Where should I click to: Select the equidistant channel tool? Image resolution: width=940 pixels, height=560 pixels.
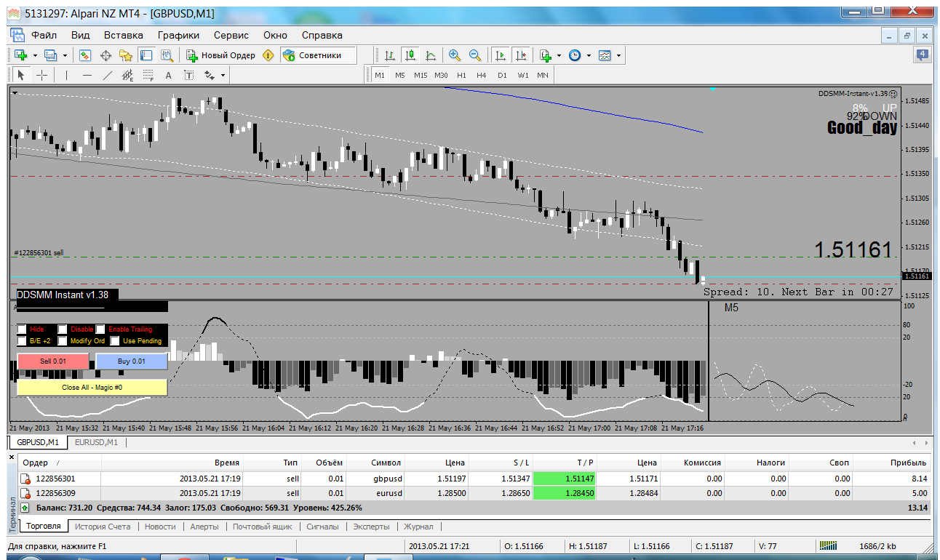pos(128,75)
